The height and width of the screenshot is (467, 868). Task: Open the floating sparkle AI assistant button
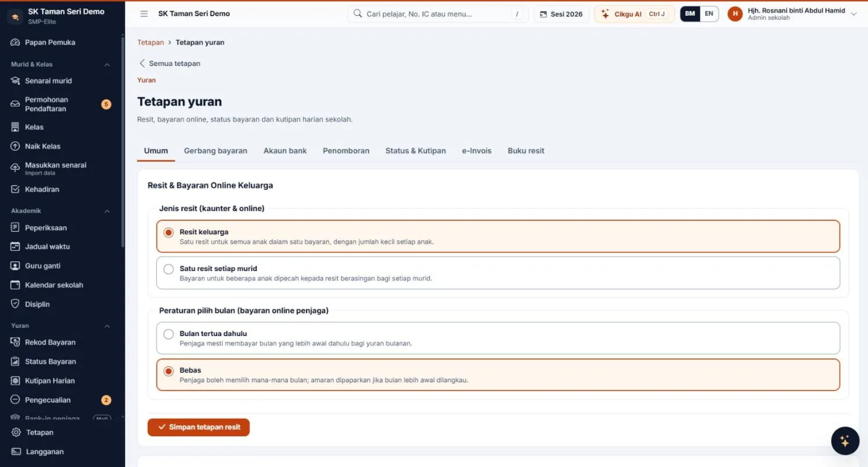845,441
